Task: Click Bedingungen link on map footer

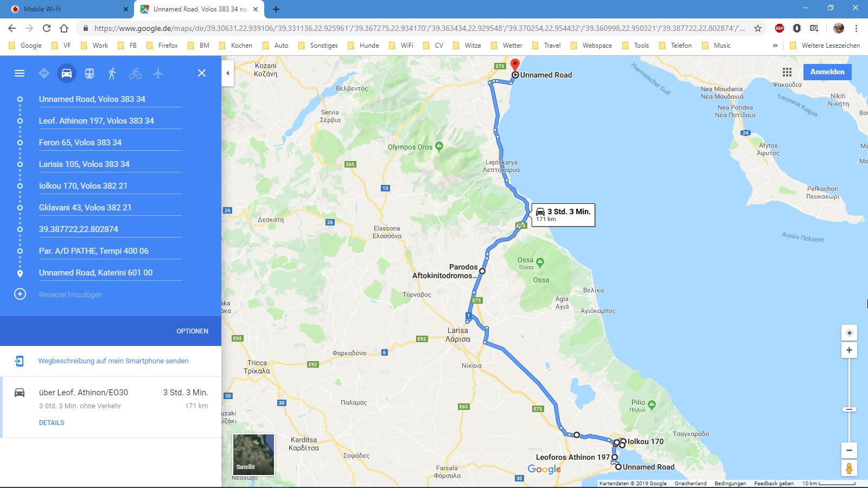Action: pos(730,483)
